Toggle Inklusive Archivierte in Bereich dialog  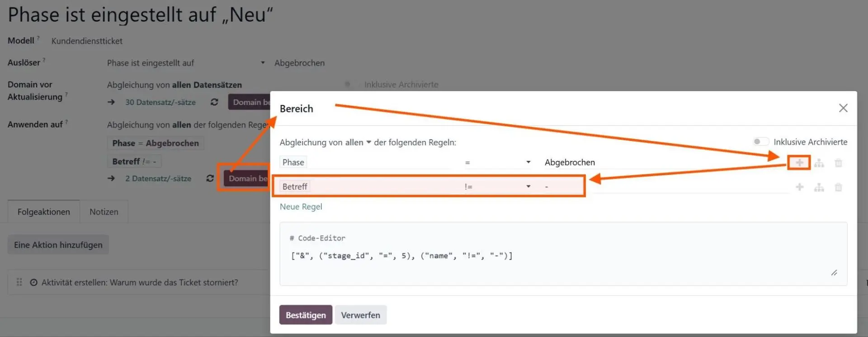point(761,142)
